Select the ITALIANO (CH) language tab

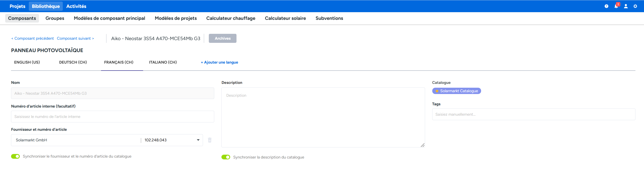coord(163,62)
